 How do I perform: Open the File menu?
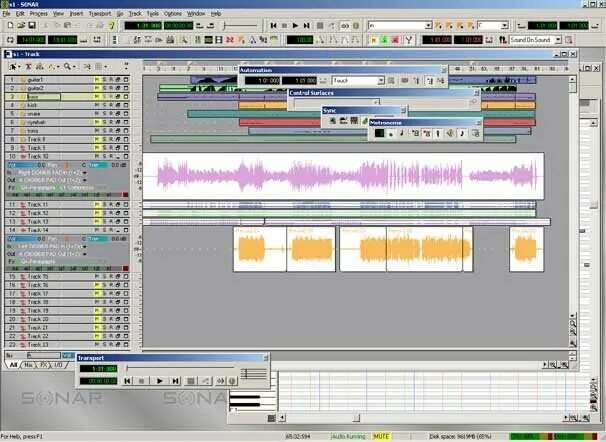[x=7, y=14]
